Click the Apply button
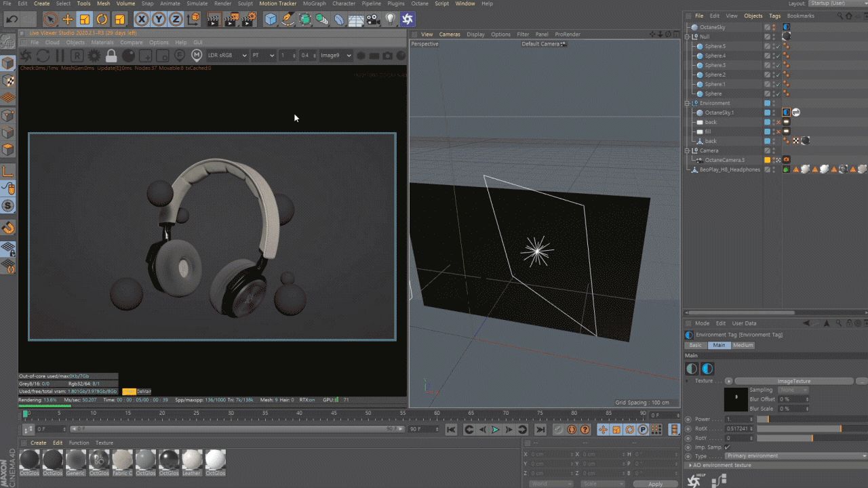Image resolution: width=868 pixels, height=488 pixels. 654,484
